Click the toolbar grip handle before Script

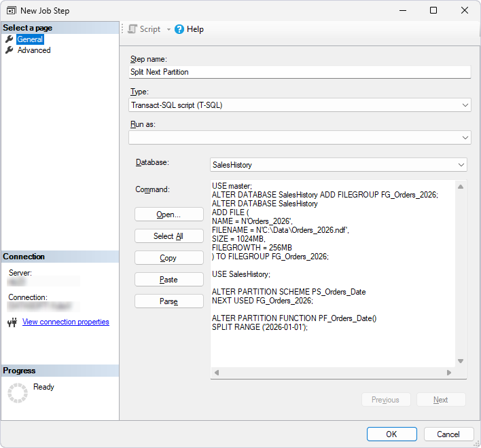pyautogui.click(x=122, y=29)
